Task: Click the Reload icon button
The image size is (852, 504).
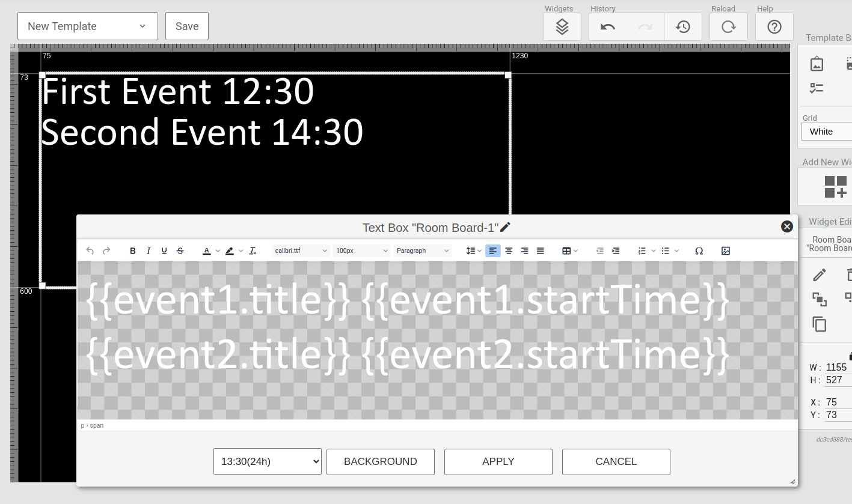Action: click(728, 26)
